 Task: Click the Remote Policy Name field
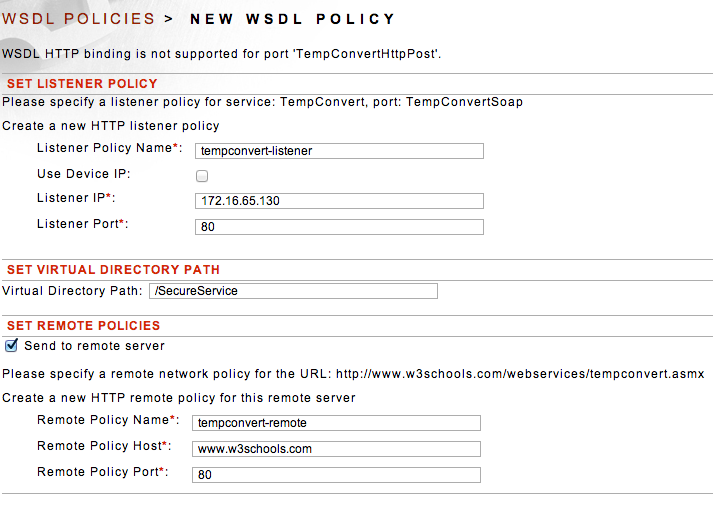(x=336, y=423)
